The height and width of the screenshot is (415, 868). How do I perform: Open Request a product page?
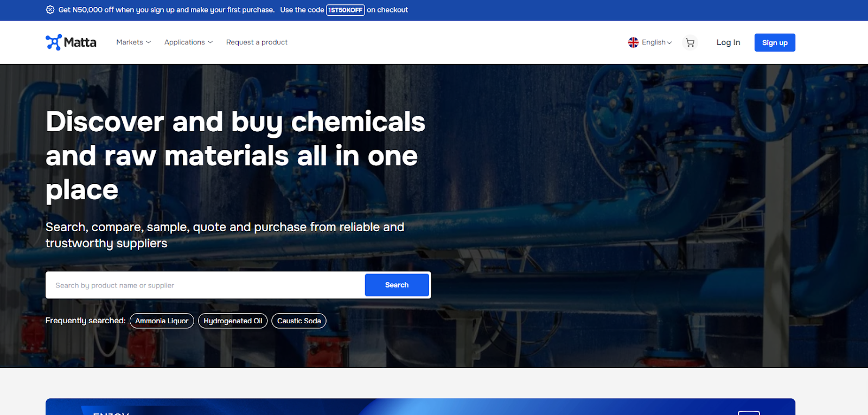tap(257, 42)
